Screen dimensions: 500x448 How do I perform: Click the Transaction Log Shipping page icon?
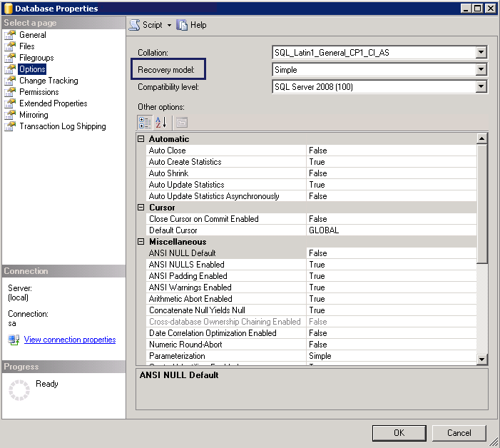click(x=10, y=126)
